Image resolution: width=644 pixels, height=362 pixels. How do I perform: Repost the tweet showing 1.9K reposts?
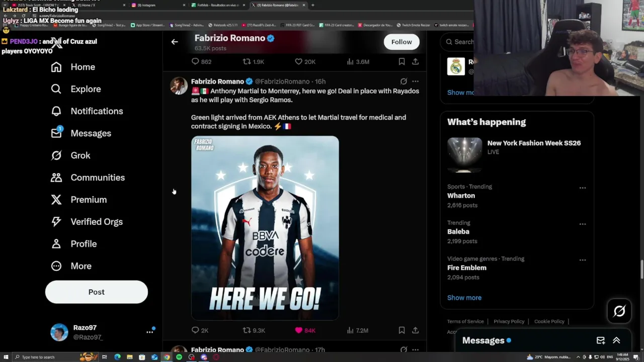254,62
